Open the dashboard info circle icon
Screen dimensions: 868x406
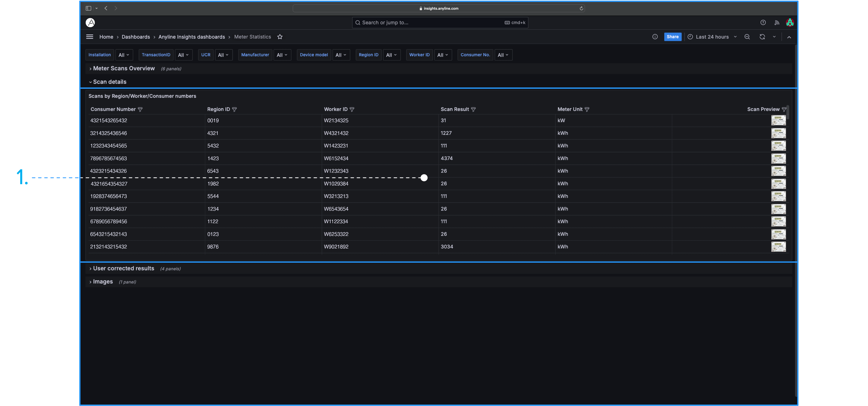[655, 37]
